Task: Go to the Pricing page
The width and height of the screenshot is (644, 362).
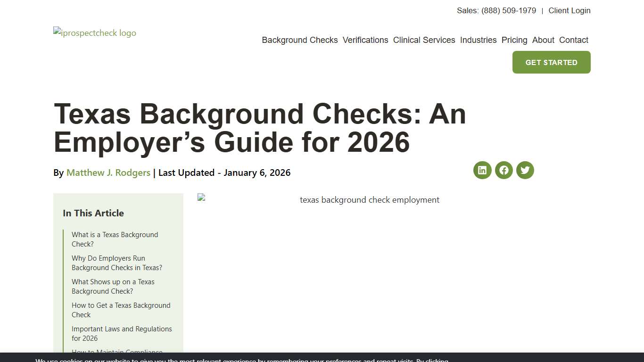Action: click(514, 40)
